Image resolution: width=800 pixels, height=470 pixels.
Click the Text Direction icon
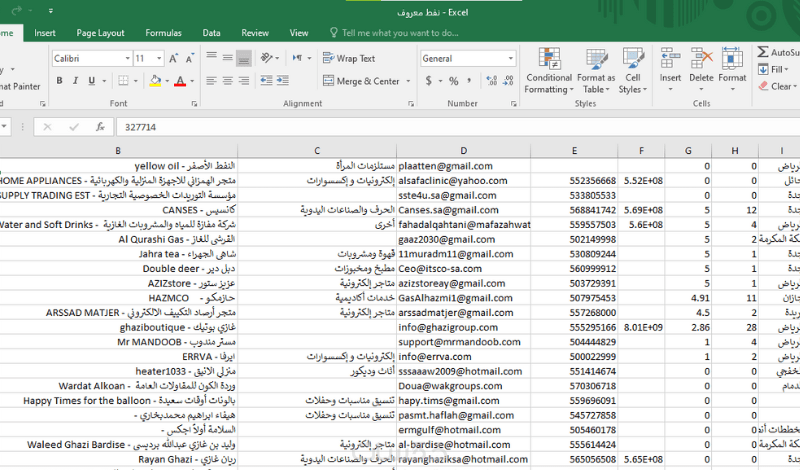(297, 58)
